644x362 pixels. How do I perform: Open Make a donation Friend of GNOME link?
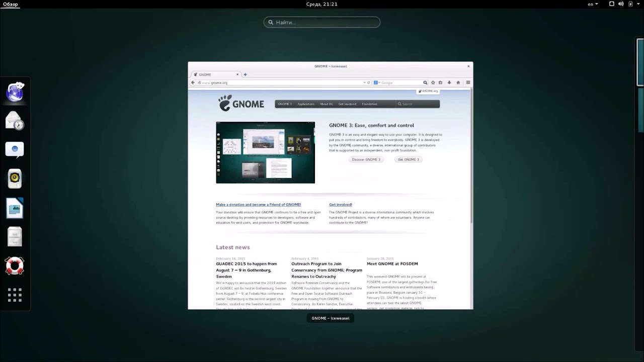tap(258, 205)
